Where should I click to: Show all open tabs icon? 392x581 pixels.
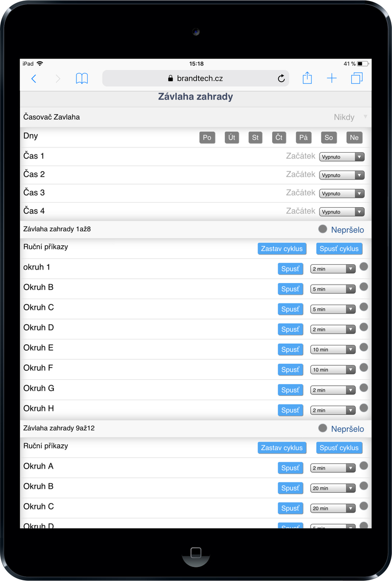(x=357, y=78)
